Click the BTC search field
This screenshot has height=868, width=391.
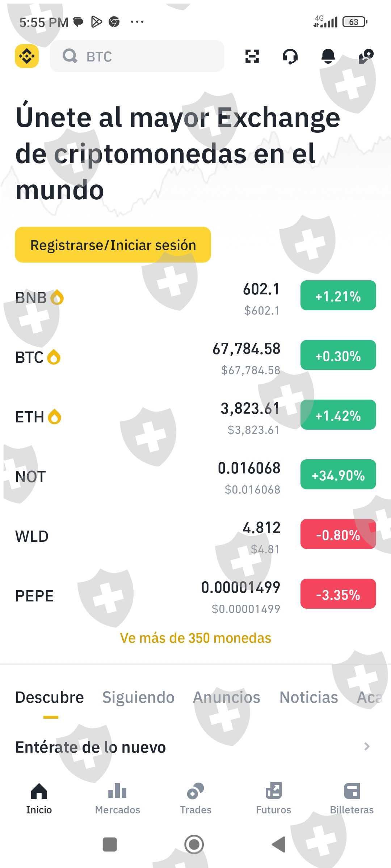pyautogui.click(x=137, y=56)
